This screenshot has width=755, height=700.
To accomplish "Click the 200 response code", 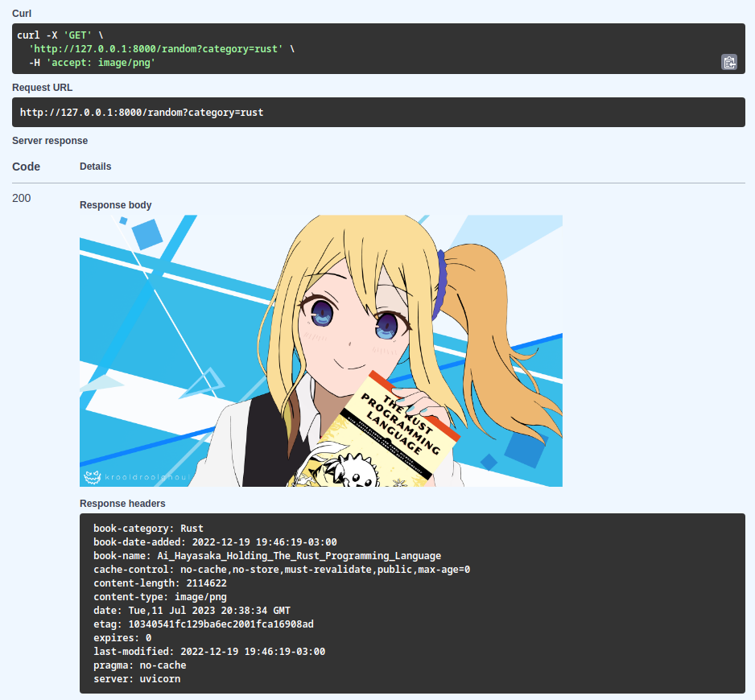I will [x=21, y=199].
